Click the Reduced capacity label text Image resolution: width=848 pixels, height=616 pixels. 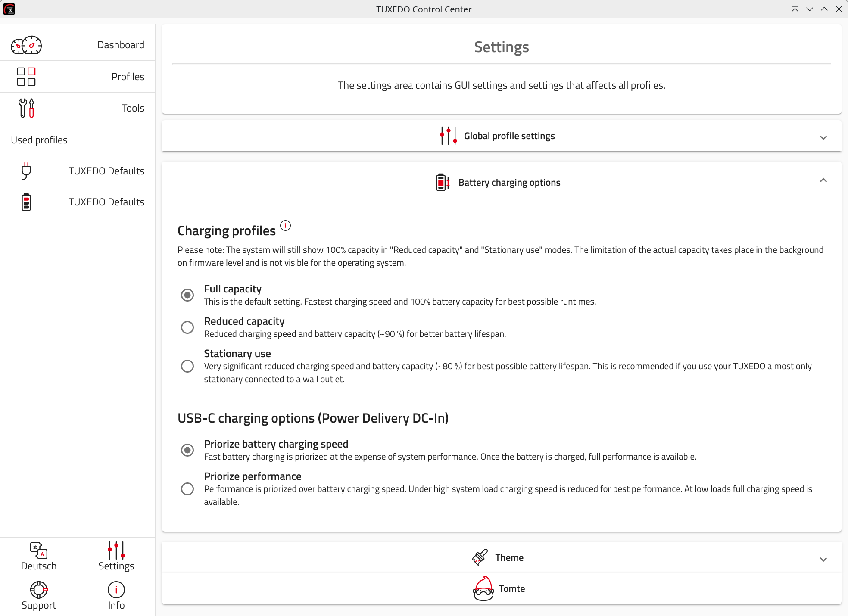click(x=244, y=321)
